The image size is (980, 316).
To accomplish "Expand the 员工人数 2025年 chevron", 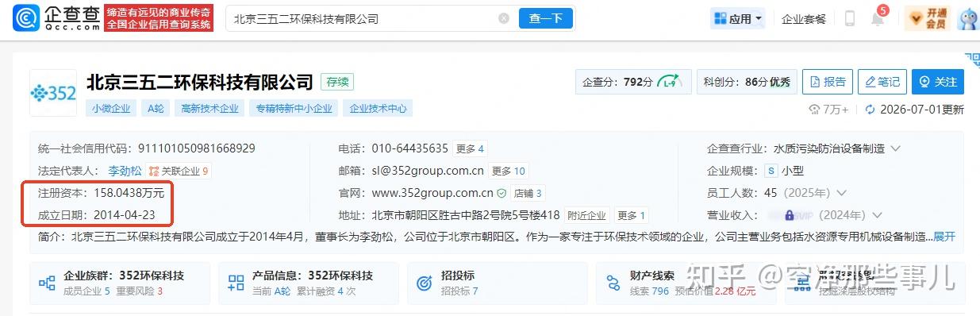I will coord(841,193).
